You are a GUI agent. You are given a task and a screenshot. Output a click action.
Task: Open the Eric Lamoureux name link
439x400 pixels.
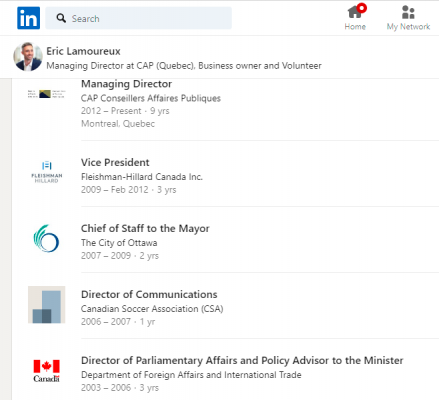83,51
